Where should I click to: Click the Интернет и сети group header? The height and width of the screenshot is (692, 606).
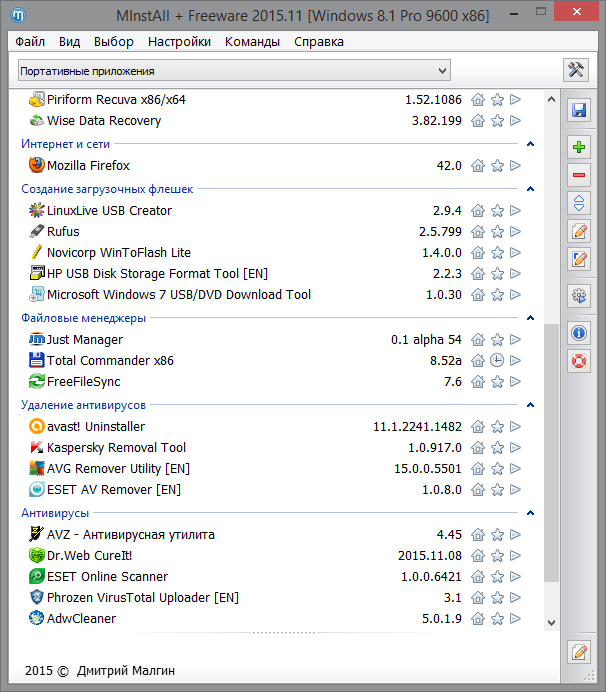(65, 144)
